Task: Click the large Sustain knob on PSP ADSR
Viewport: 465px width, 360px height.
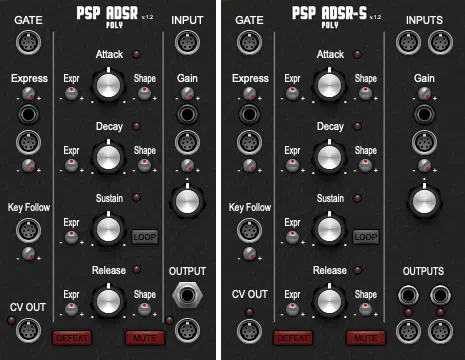Action: (108, 229)
